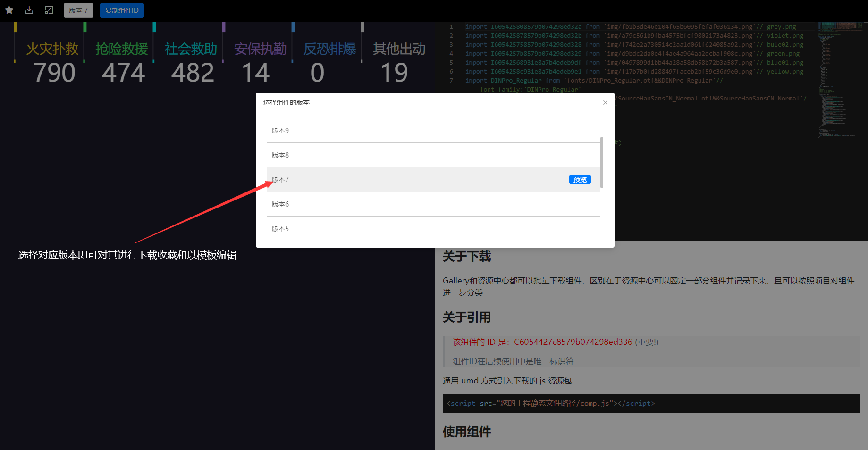
Task: Click the 社会救助 statistic label
Action: (x=191, y=49)
